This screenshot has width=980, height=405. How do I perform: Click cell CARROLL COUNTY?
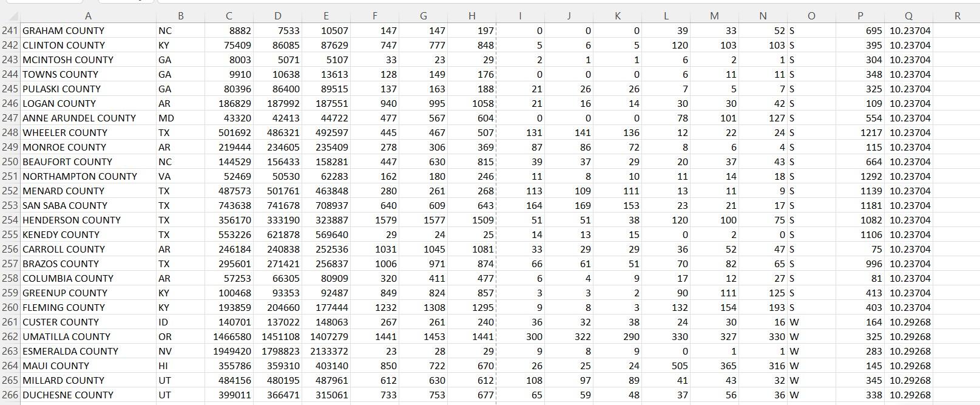coord(88,249)
